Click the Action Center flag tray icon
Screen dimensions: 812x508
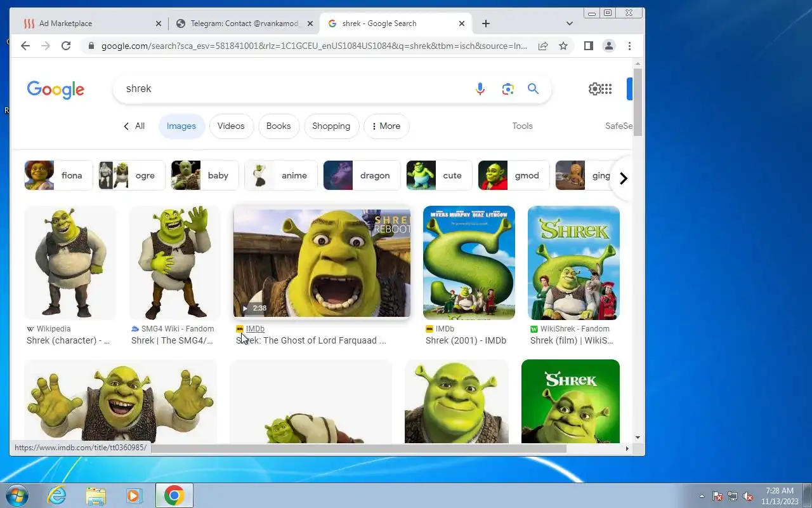tap(717, 496)
